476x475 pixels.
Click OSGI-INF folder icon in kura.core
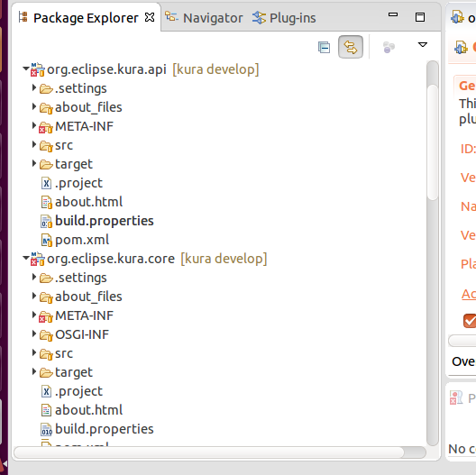(46, 335)
